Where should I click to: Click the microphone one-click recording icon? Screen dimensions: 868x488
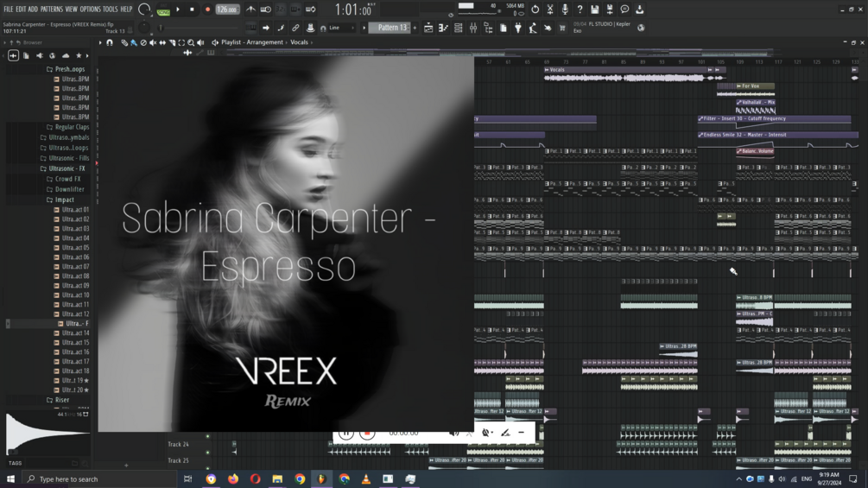coord(565,10)
